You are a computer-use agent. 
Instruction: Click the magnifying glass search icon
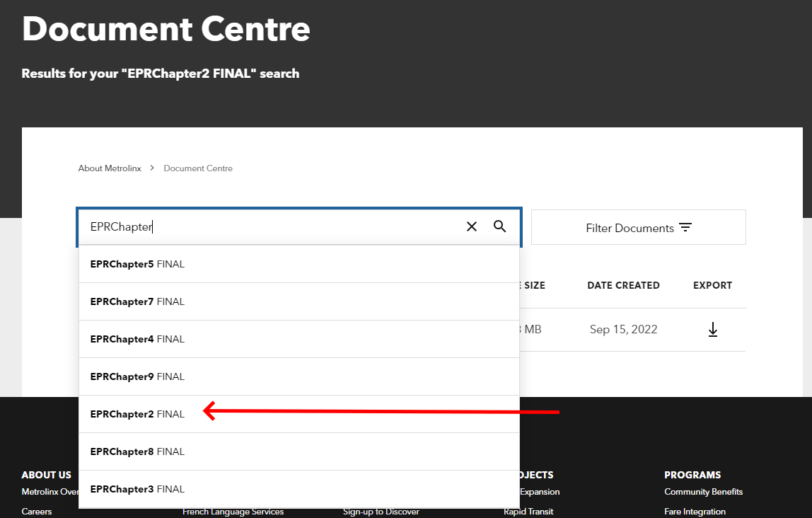pos(500,226)
